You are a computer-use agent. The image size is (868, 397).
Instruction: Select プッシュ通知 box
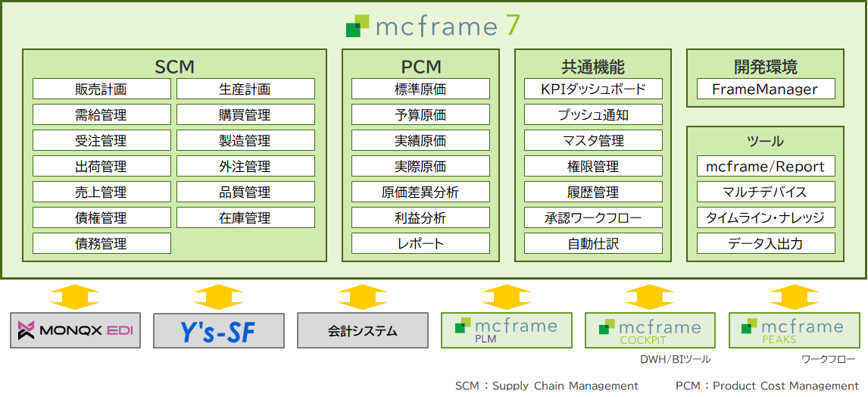coord(593,114)
